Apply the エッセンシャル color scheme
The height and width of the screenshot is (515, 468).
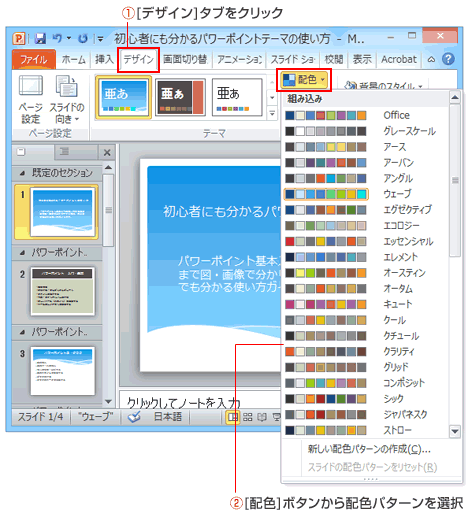[365, 241]
